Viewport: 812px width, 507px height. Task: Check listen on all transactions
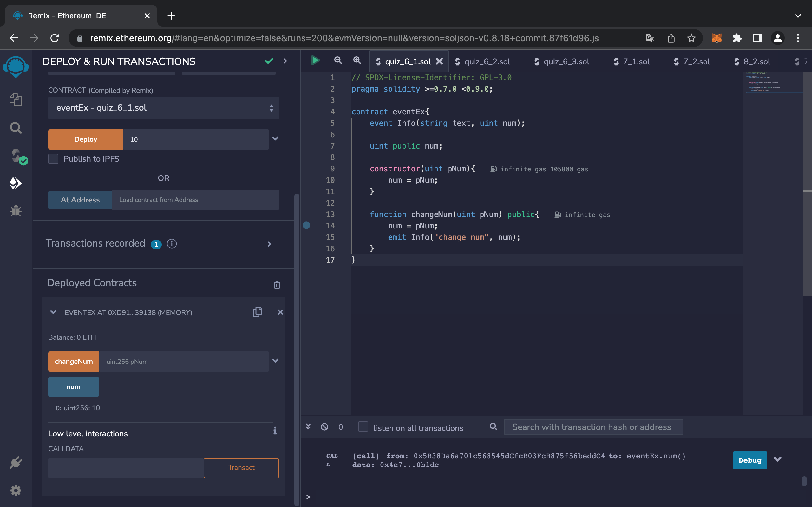point(363,427)
